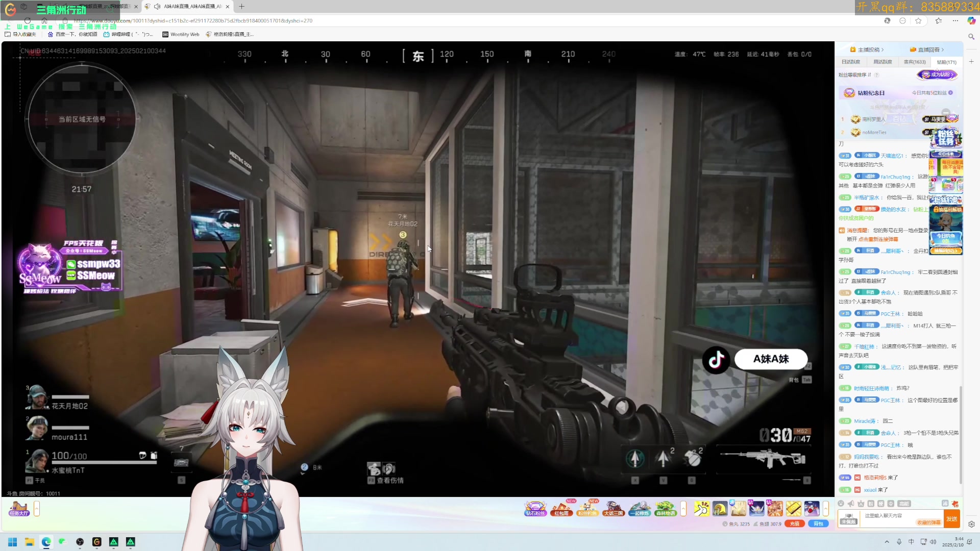
Task: Toggle the microphone icon in system tray
Action: pos(899,542)
